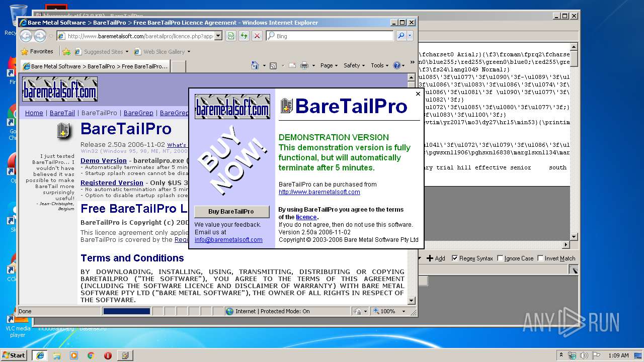This screenshot has height=362, width=644.
Task: Click the BareTailPro icon on web page
Action: tap(63, 131)
